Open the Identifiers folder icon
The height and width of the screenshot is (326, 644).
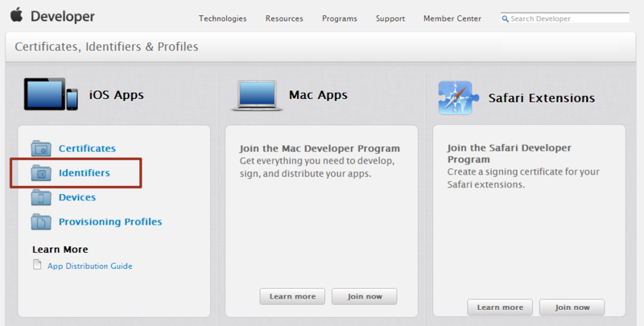[41, 173]
